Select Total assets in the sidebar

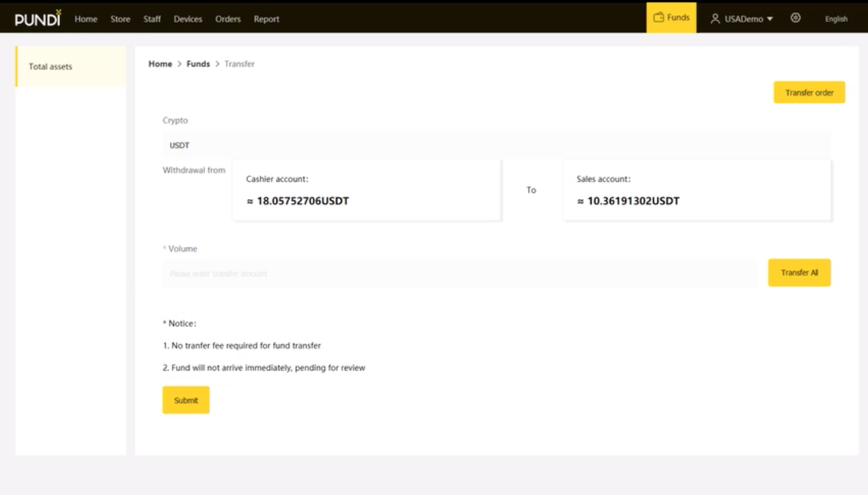click(70, 66)
